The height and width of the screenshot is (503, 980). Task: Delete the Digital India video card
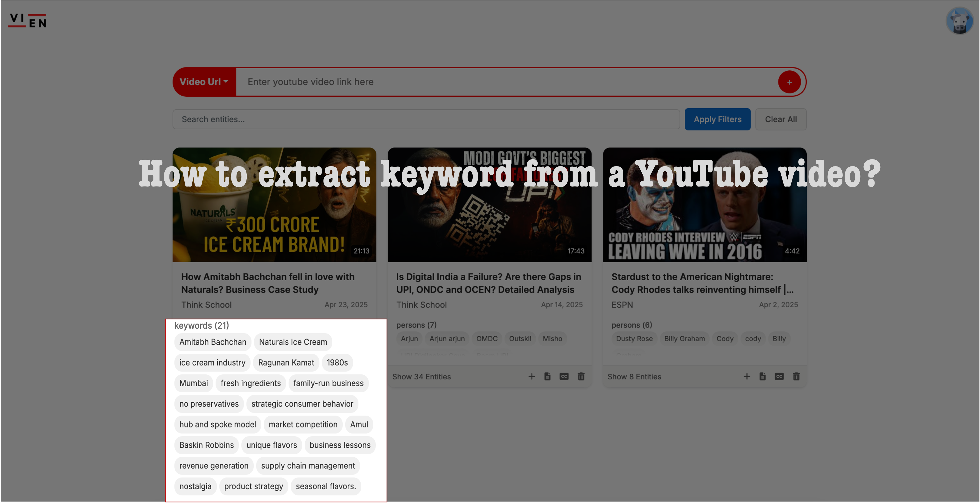[581, 376]
